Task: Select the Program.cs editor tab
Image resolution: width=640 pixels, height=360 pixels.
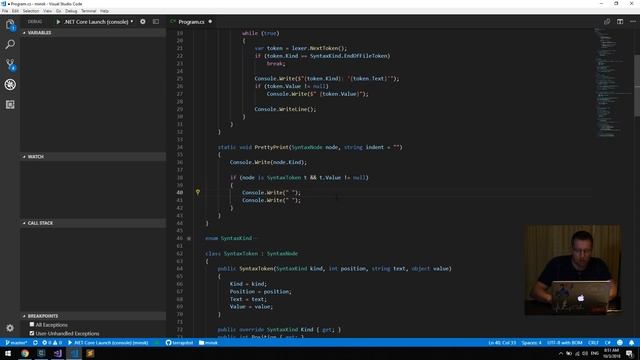Action: click(x=191, y=22)
